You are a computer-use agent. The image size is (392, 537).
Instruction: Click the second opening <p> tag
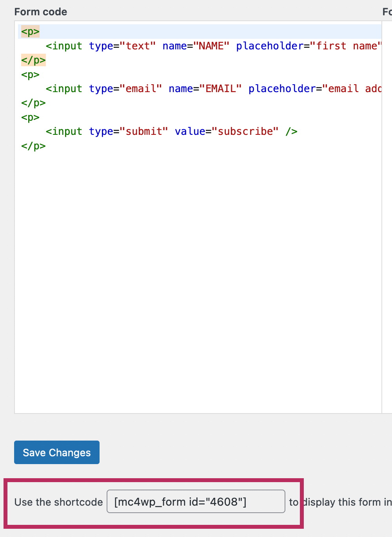coord(30,74)
